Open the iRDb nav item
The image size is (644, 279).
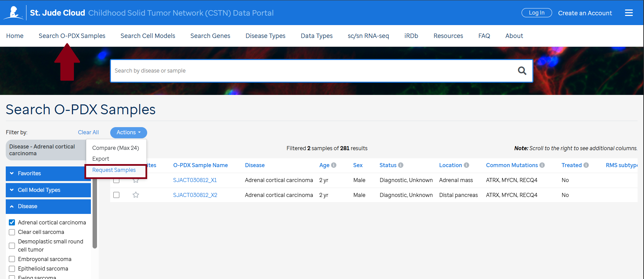pyautogui.click(x=411, y=36)
